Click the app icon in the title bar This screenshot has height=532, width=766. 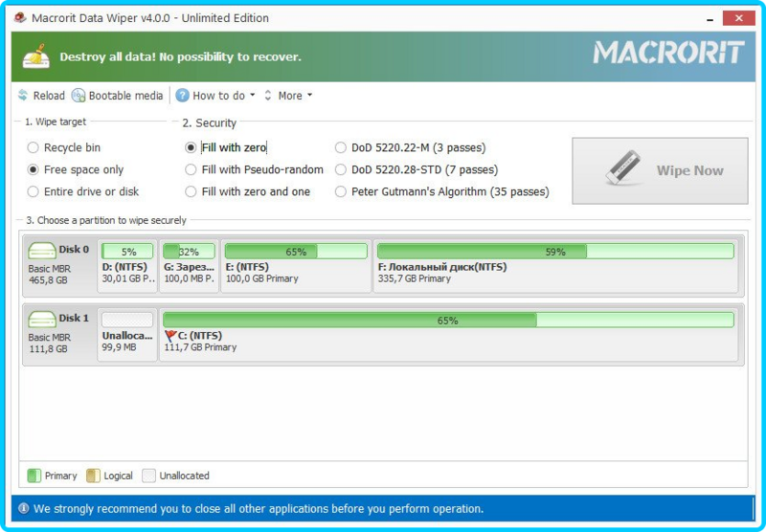point(20,18)
